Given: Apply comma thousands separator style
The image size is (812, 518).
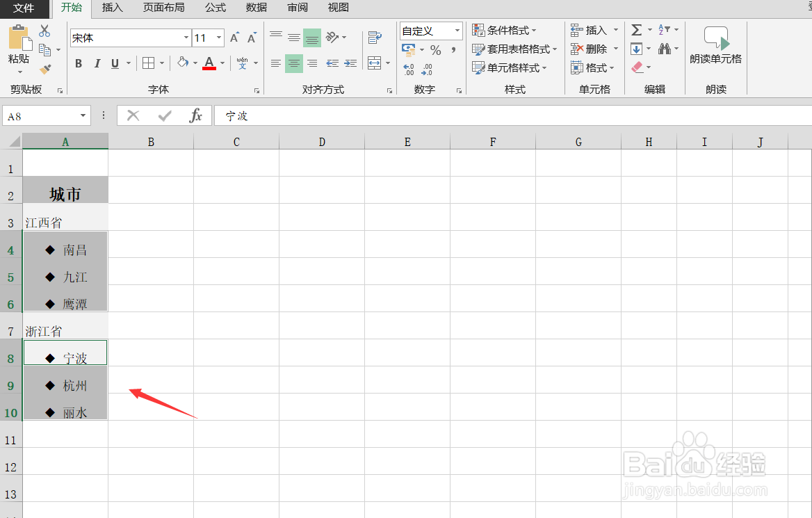Looking at the screenshot, I should pos(454,50).
